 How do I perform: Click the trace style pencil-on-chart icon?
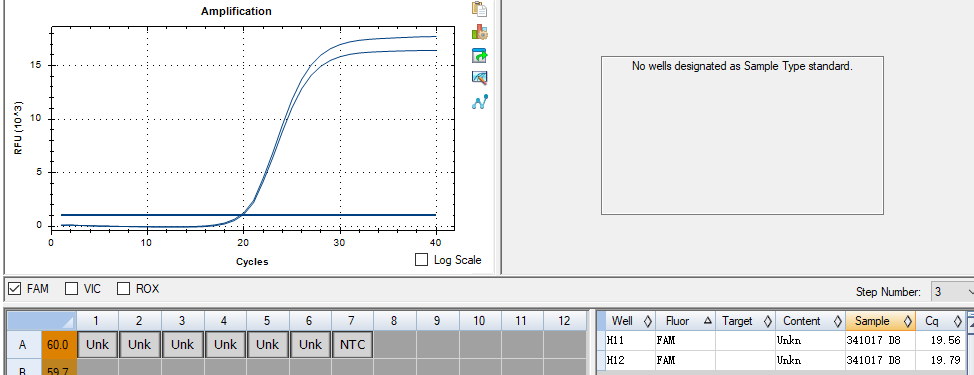(480, 78)
